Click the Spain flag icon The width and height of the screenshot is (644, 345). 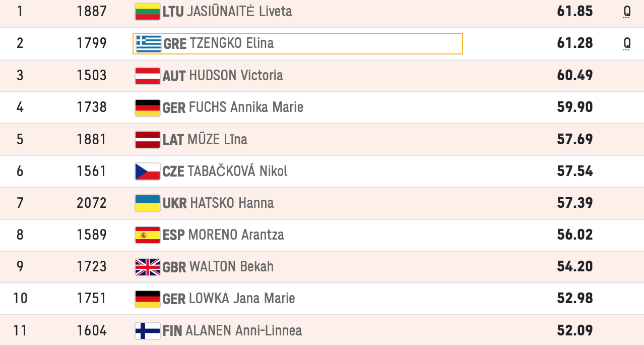(x=147, y=235)
